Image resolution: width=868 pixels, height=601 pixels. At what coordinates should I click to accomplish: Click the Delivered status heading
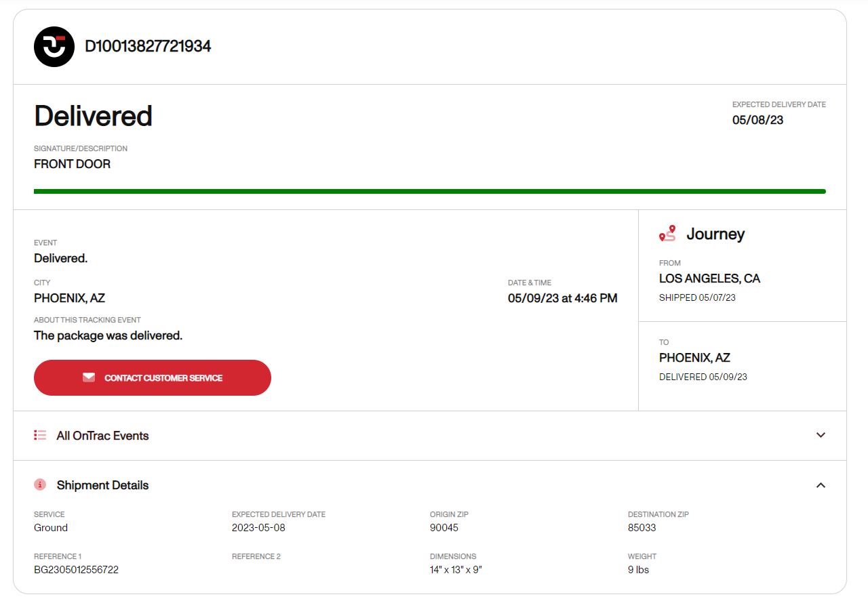tap(93, 116)
